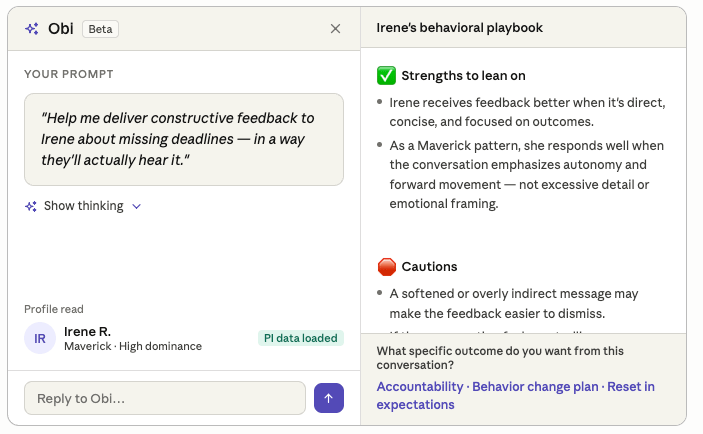Choose the Behavior change plan option
Viewport: 703px width, 434px height.
pos(535,386)
